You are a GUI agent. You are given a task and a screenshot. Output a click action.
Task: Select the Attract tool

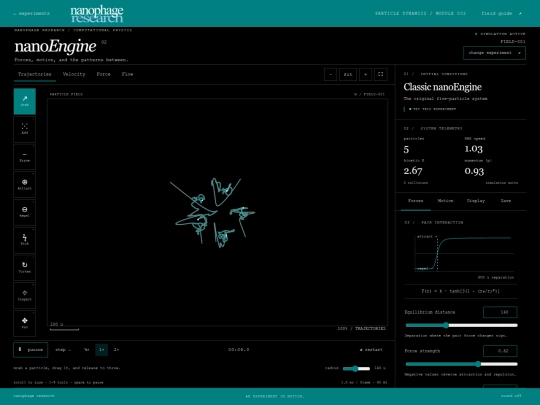point(24,185)
